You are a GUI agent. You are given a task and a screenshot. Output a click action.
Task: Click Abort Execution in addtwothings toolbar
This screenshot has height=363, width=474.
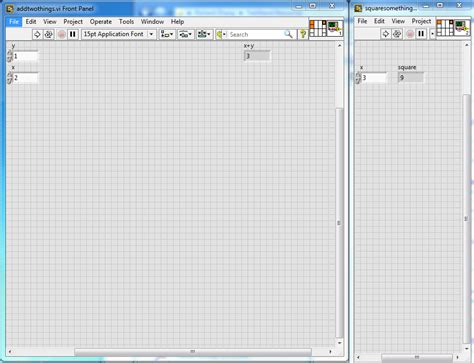coord(61,34)
